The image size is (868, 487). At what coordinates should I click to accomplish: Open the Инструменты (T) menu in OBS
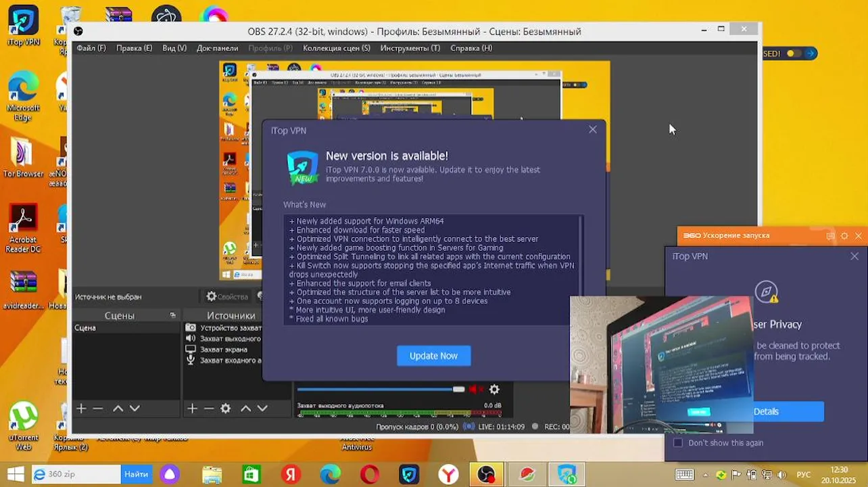(x=410, y=48)
